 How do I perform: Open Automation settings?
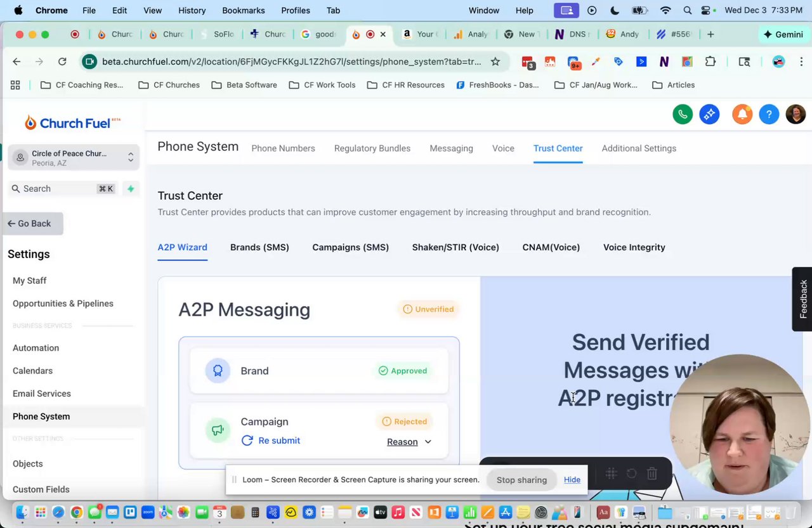(x=36, y=348)
